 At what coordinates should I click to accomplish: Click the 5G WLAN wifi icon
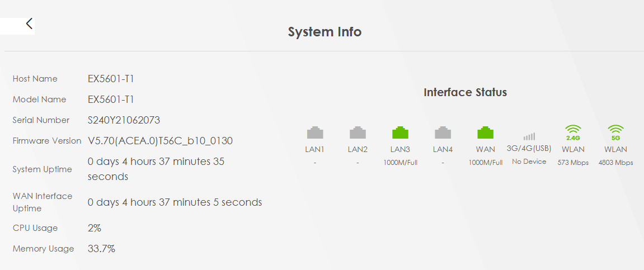[x=615, y=132]
